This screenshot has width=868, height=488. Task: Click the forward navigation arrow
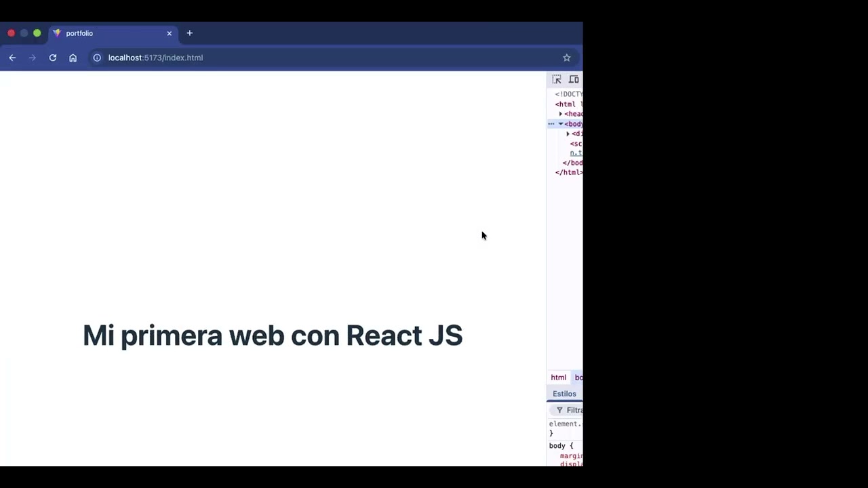(32, 58)
